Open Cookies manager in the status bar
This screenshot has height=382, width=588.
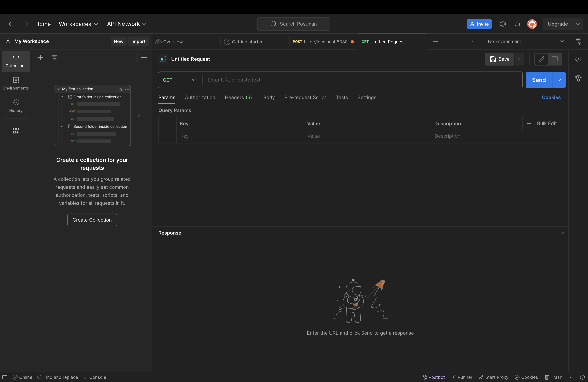526,377
